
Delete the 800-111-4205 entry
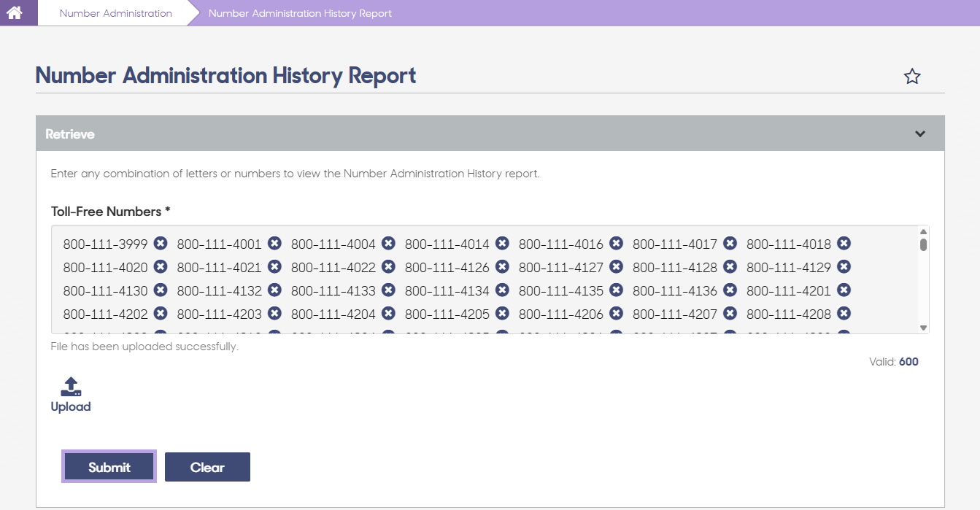(502, 314)
